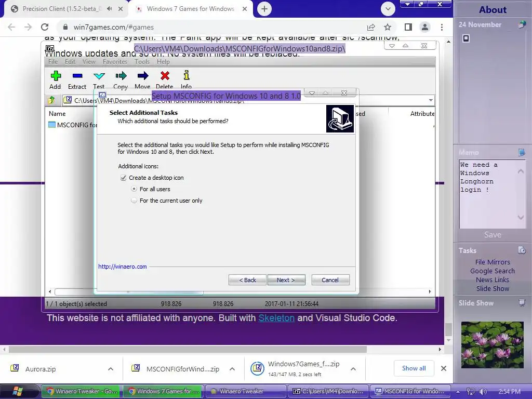Open the Skeleton link on webpage
The height and width of the screenshot is (399, 532).
pos(276,318)
